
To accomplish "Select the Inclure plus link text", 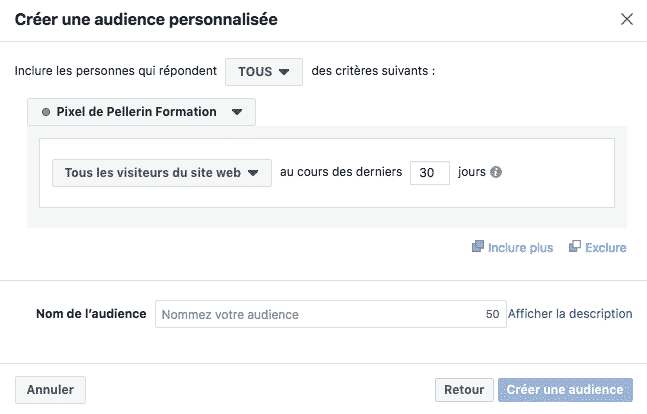I will point(520,248).
